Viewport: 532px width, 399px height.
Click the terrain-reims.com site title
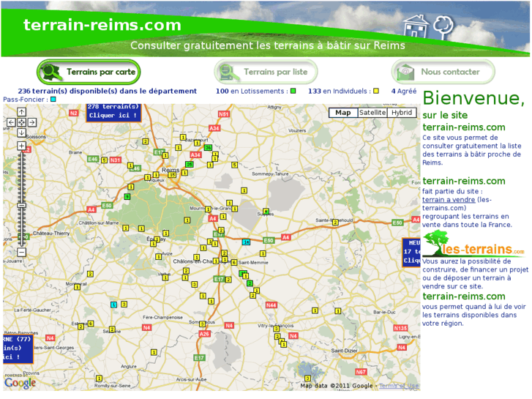[x=102, y=25]
